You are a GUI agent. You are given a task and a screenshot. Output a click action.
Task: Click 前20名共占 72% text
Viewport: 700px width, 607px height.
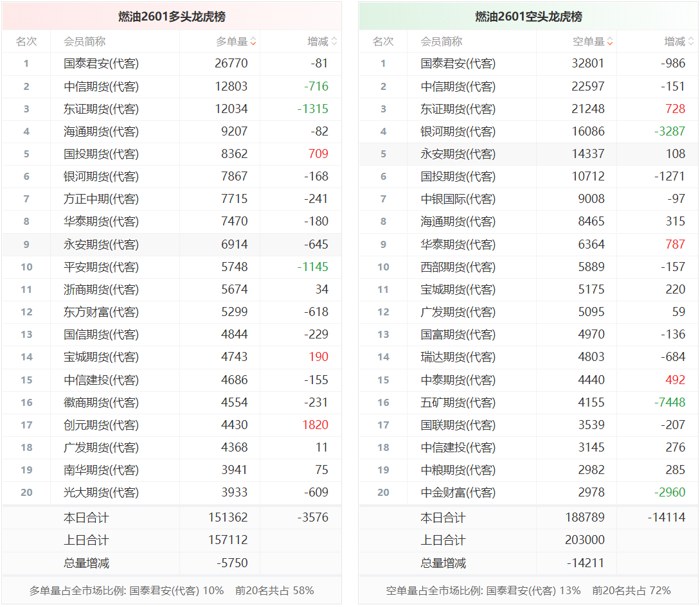click(631, 591)
